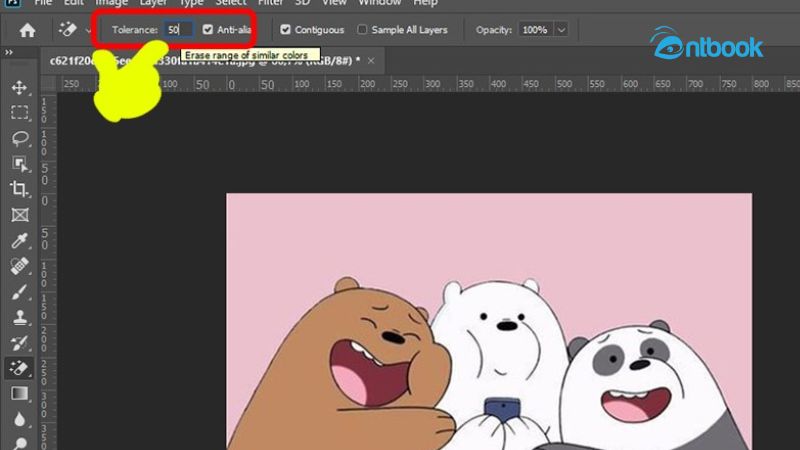Open the Image menu

coord(111,3)
